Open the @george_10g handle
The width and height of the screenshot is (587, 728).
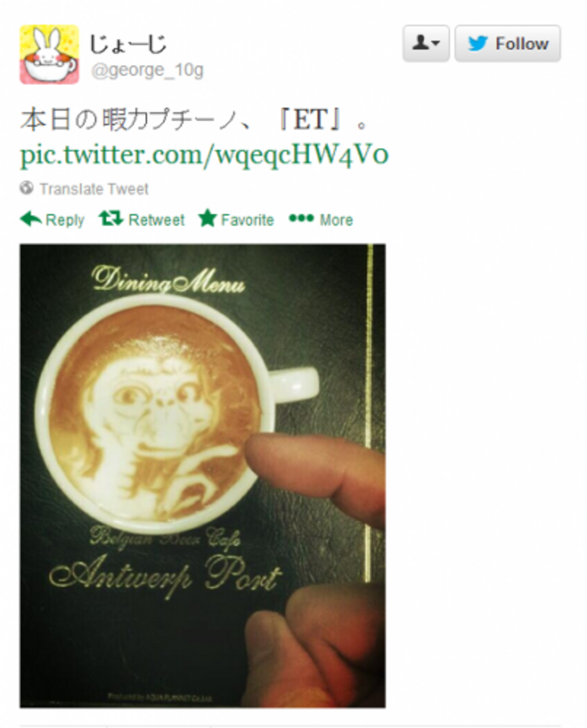pos(147,70)
